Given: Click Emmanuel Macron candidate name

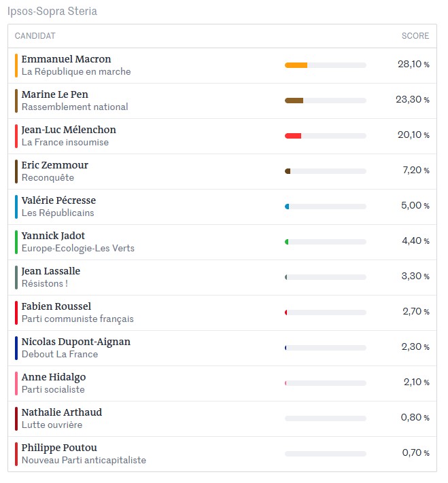Looking at the screenshot, I should point(66,59).
